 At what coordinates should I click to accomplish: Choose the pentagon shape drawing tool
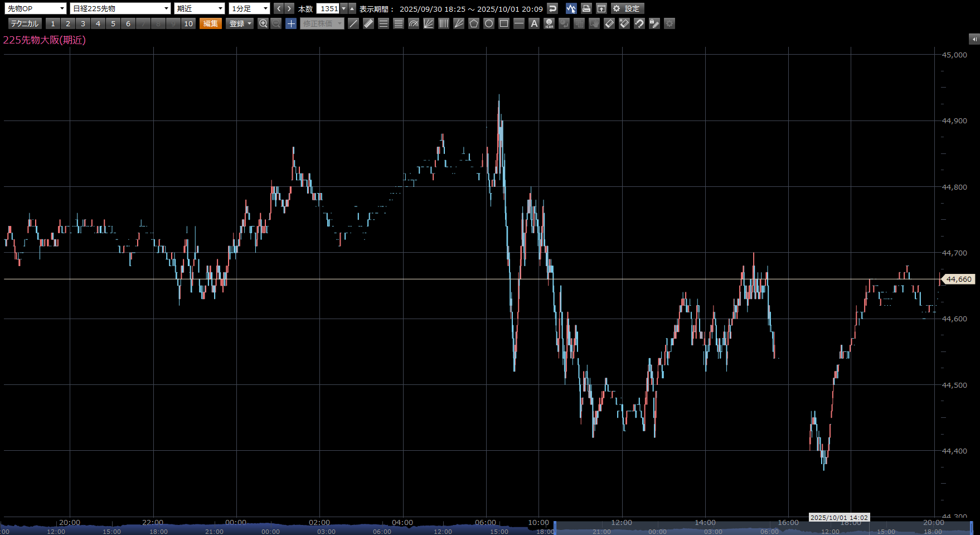(x=474, y=23)
